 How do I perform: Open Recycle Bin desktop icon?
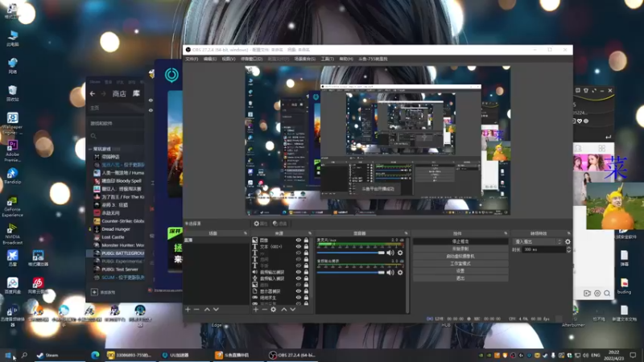click(x=12, y=93)
